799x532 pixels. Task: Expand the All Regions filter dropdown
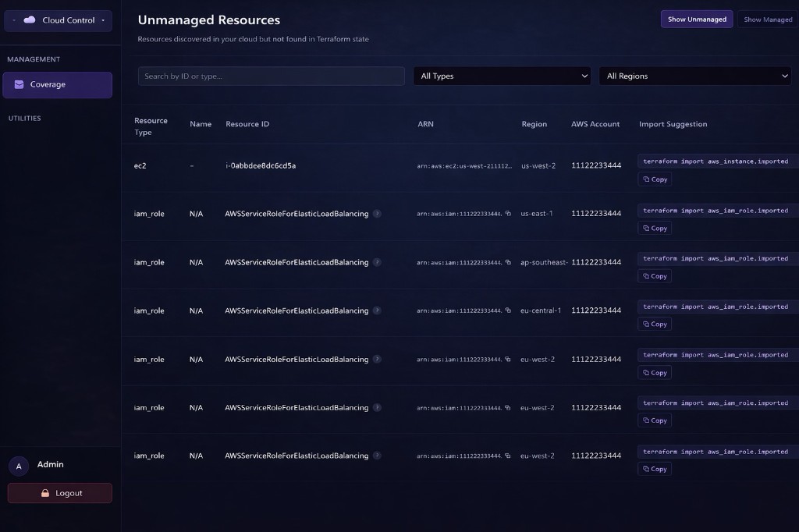[695, 76]
